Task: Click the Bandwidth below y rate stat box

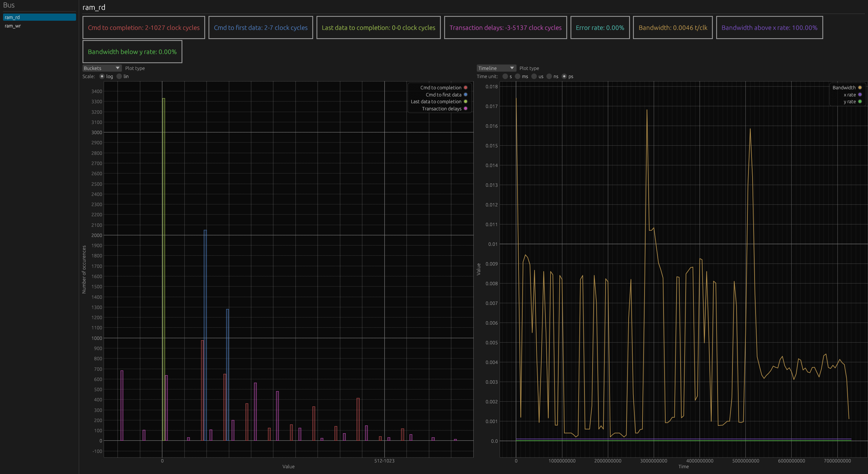Action: [x=132, y=52]
